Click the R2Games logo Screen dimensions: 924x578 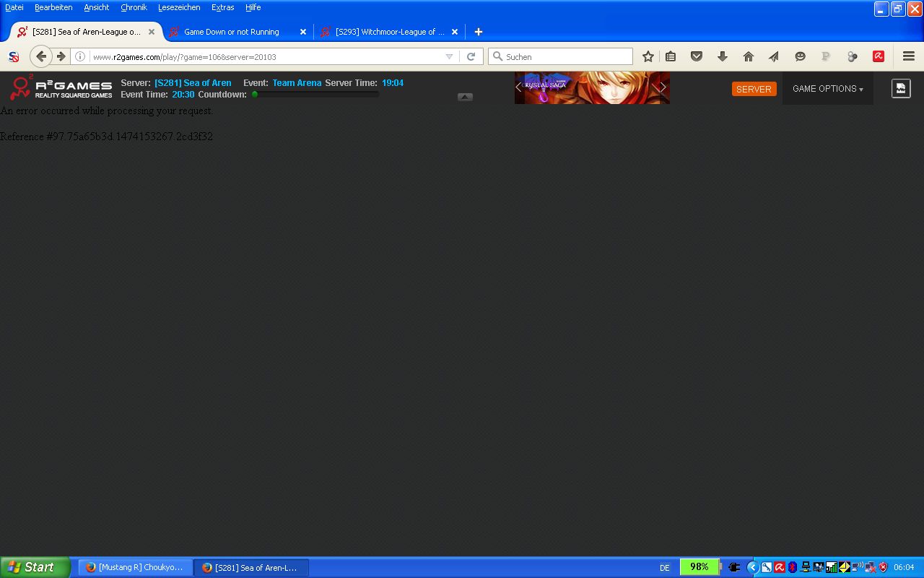[x=61, y=88]
